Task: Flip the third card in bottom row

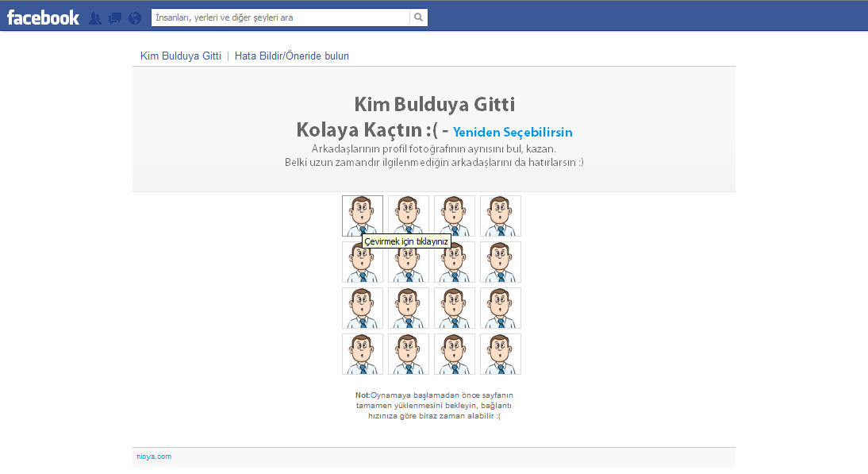Action: (x=455, y=354)
